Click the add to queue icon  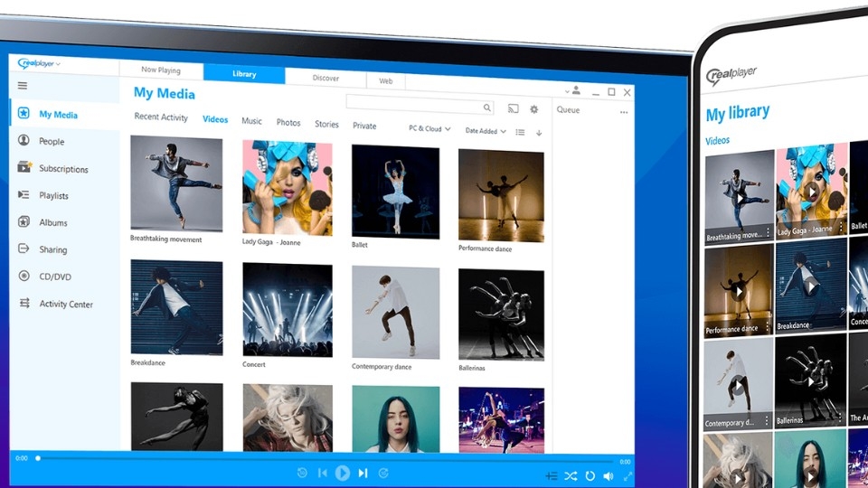click(x=552, y=476)
